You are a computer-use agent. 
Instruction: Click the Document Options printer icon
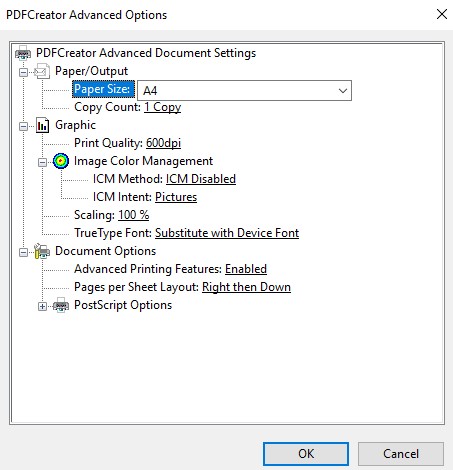point(42,251)
